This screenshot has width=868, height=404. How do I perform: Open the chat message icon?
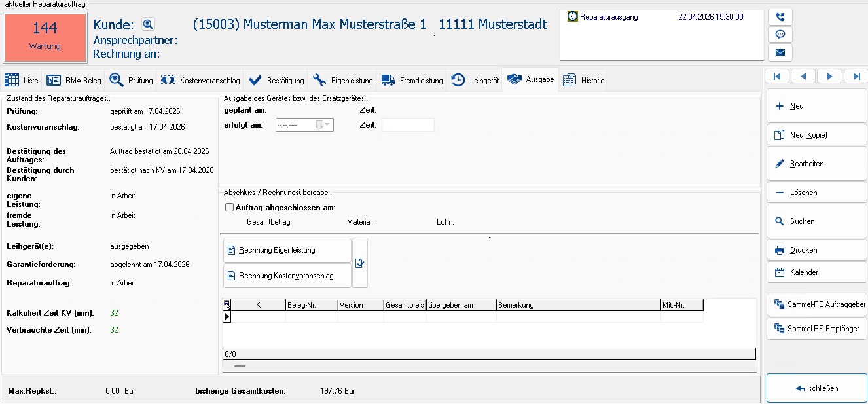(x=780, y=35)
